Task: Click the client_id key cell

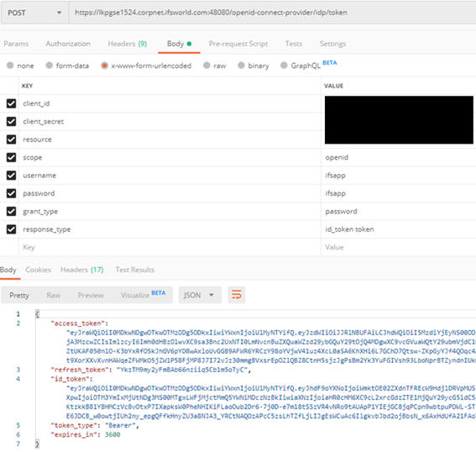Action: click(170, 103)
